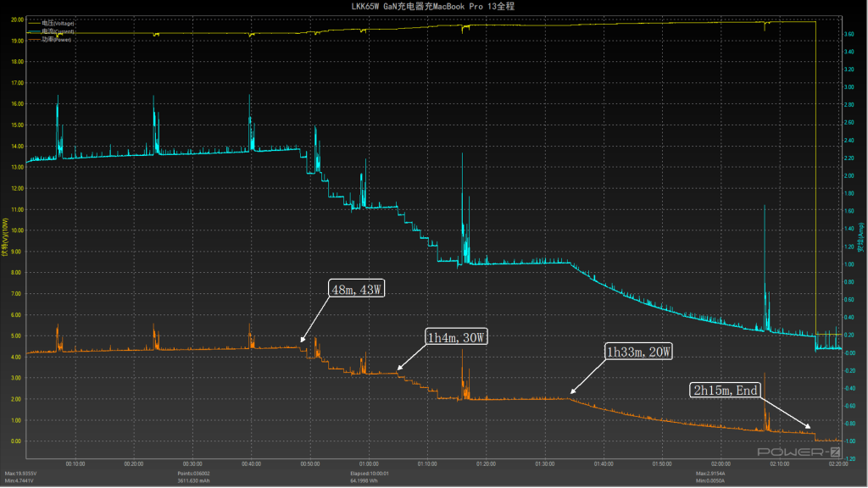Click the 00:10:00 time axis label
The height and width of the screenshot is (488, 868).
point(75,464)
